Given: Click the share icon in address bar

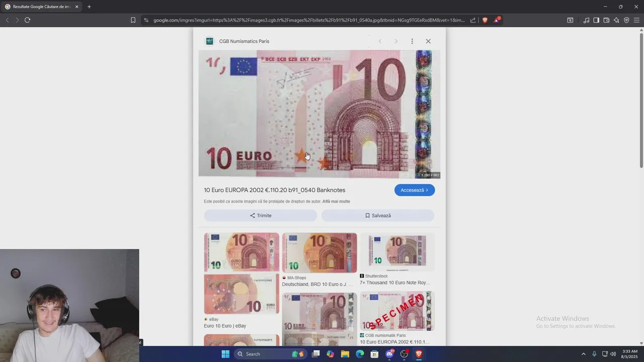Looking at the screenshot, I should tap(473, 20).
